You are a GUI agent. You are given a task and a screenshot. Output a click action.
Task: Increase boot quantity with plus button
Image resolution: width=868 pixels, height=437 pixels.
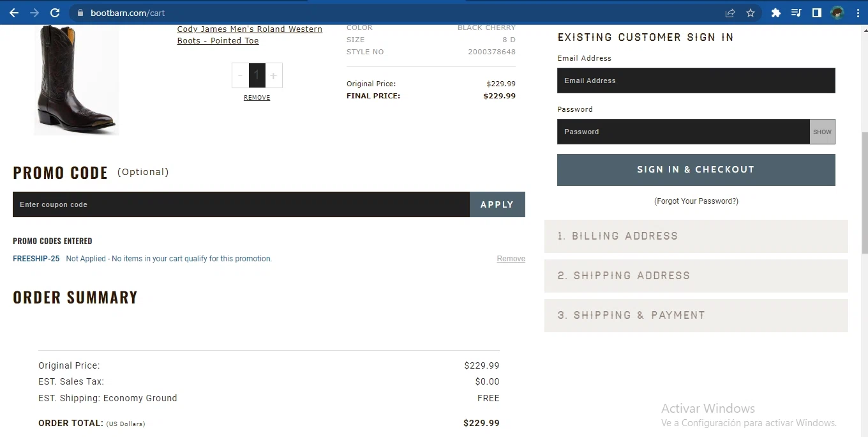pos(273,75)
